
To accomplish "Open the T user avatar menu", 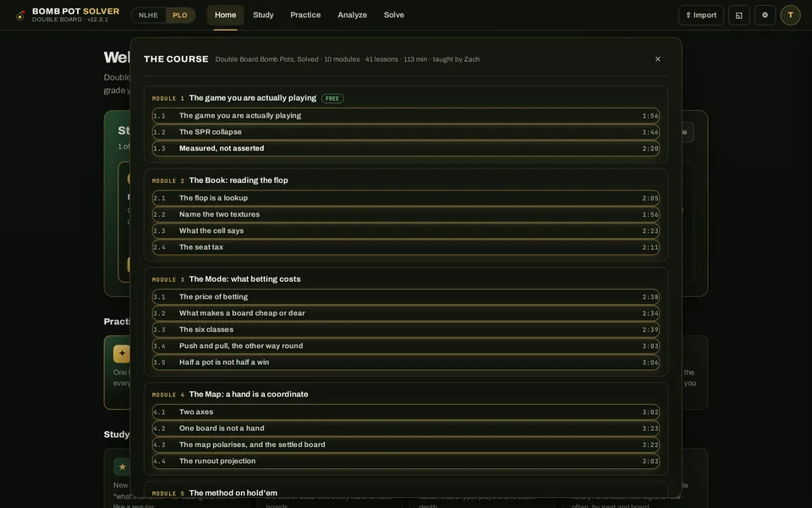I will click(790, 15).
